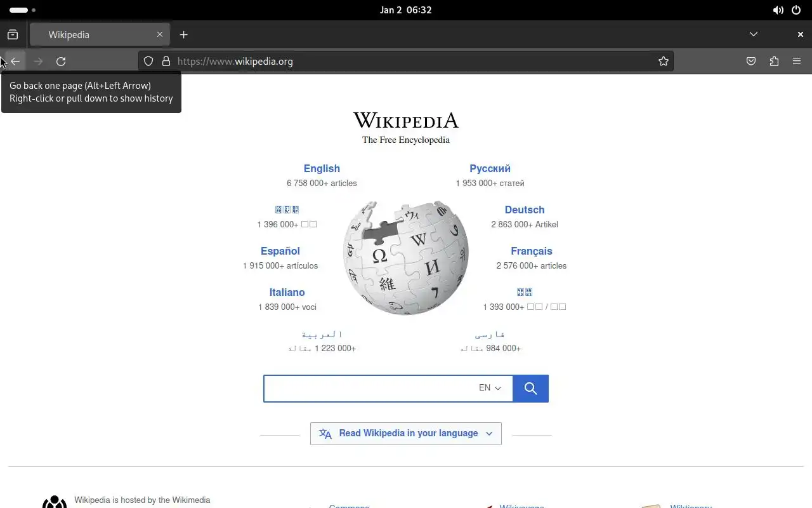812x508 pixels.
Task: Show site security padlock info
Action: click(x=166, y=61)
